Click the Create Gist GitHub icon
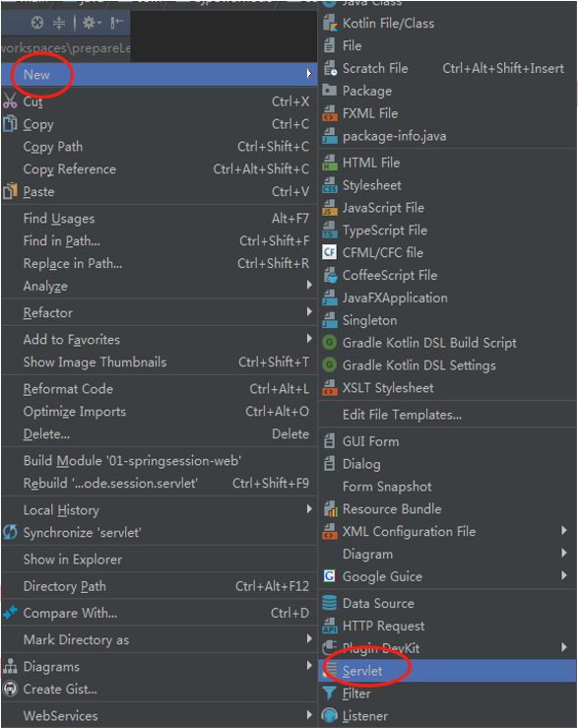Image resolution: width=578 pixels, height=728 pixels. (x=10, y=689)
